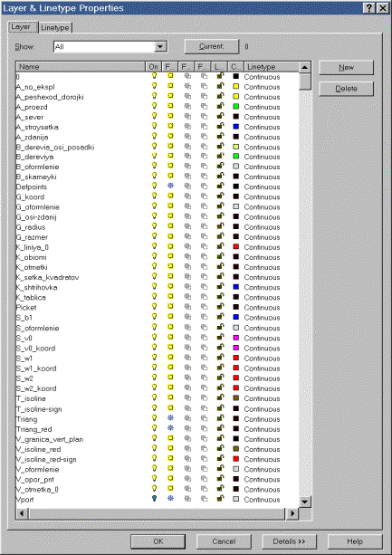Toggle the lightbulb On icon for A_proezd
This screenshot has width=392, height=555.
[x=154, y=106]
